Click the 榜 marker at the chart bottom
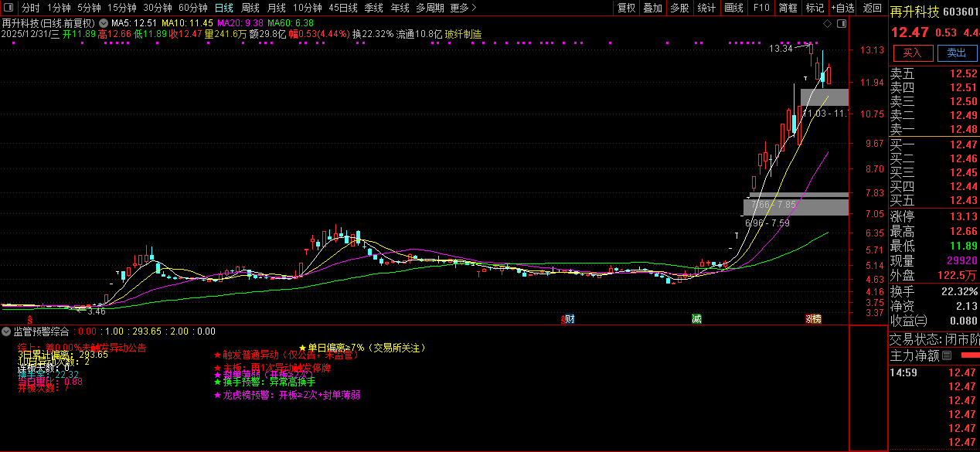Screen dimensions: 980x452 point(813,319)
